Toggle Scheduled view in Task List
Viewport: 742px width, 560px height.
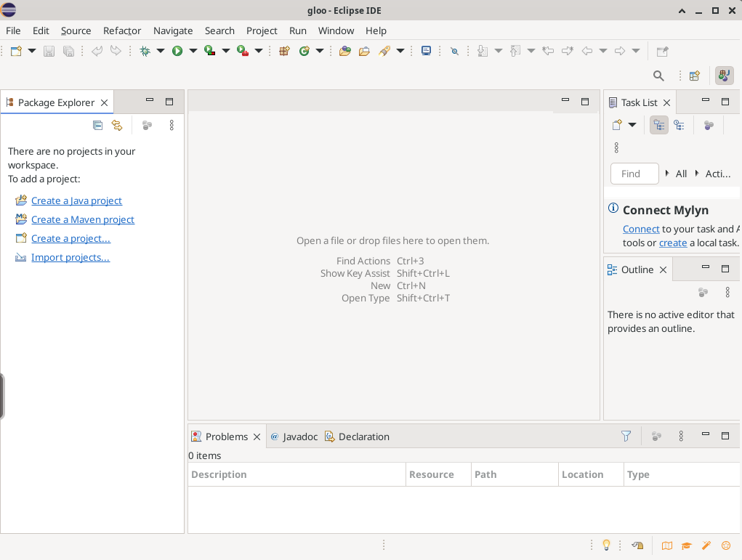(x=679, y=126)
